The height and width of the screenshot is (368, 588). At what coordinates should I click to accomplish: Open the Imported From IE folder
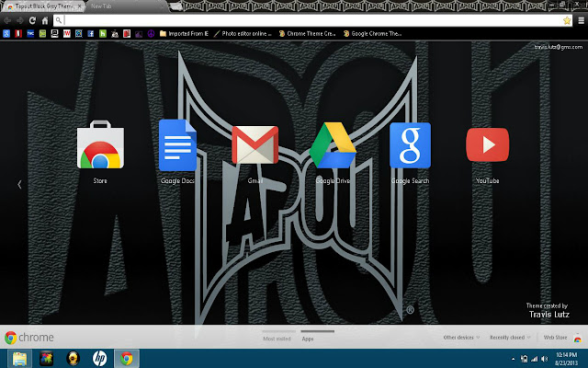184,33
